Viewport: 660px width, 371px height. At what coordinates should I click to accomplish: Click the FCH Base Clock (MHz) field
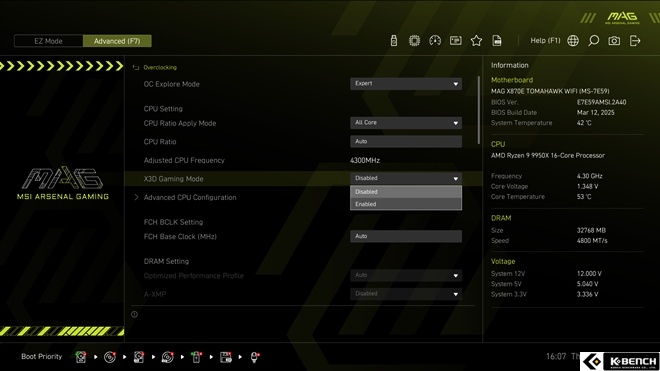pos(406,236)
